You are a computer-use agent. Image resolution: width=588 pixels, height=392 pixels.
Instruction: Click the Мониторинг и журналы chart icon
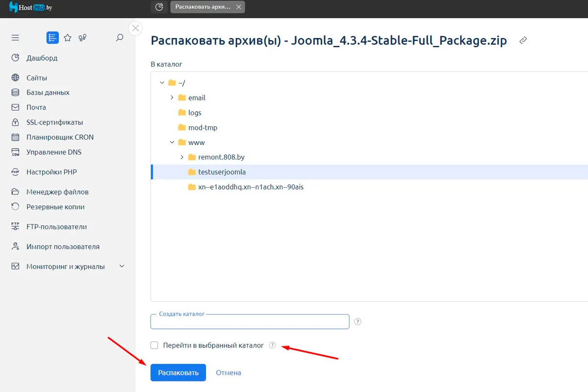point(16,267)
